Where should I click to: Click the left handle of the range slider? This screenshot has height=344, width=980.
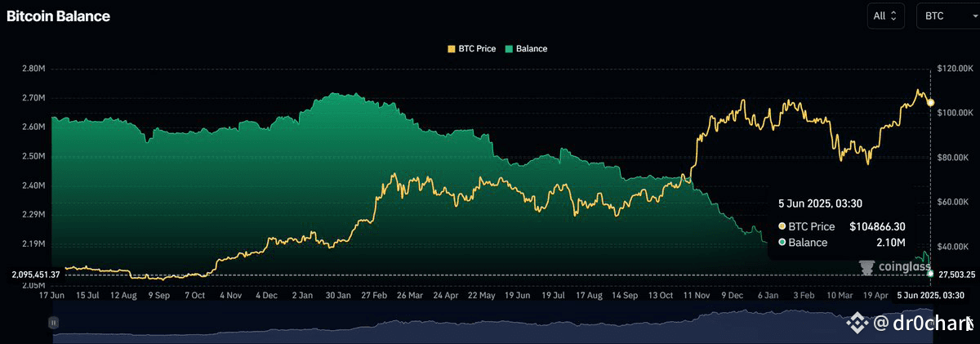53,323
